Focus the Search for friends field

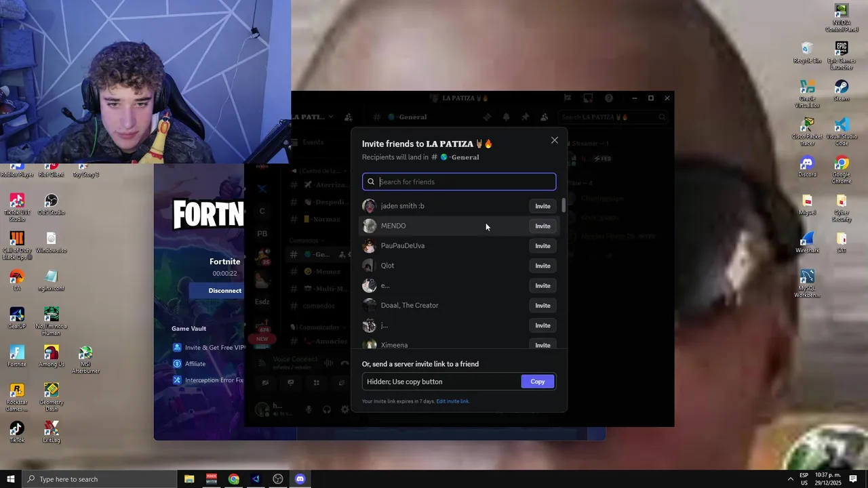pos(459,182)
